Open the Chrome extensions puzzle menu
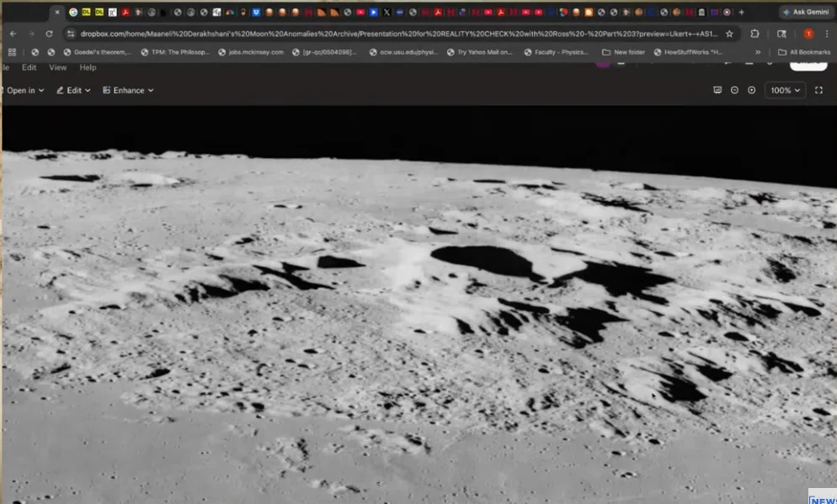The width and height of the screenshot is (837, 504). [x=754, y=34]
